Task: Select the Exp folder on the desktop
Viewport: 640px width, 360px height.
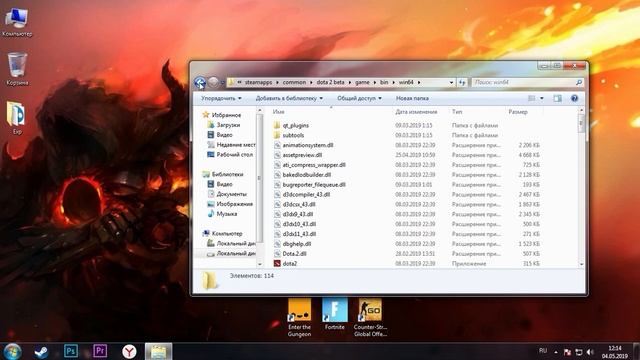Action: click(x=16, y=118)
